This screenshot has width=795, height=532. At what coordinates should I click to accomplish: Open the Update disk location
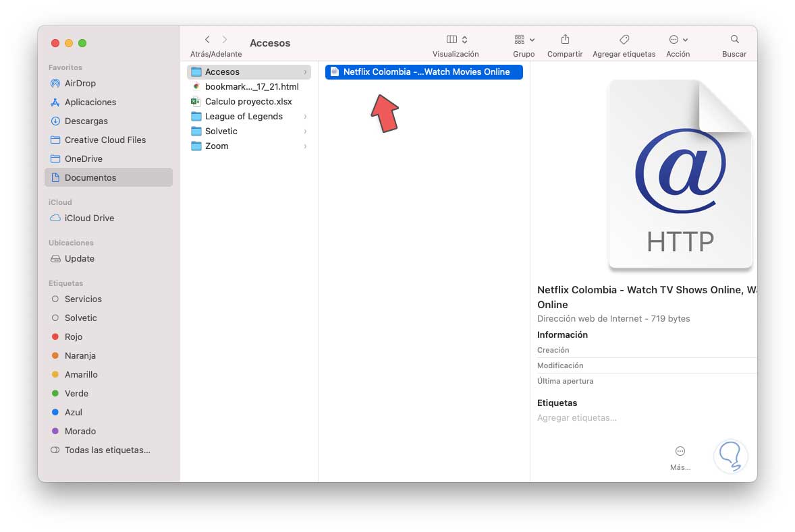coord(109,258)
